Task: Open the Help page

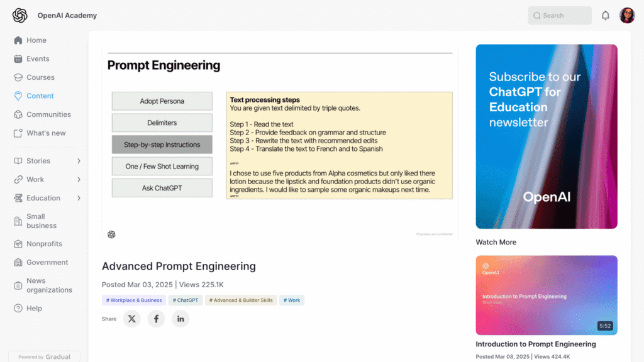Action: point(34,308)
